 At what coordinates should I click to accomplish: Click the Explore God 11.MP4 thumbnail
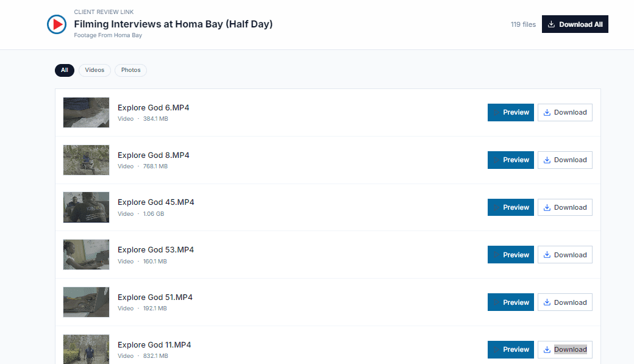pos(86,349)
